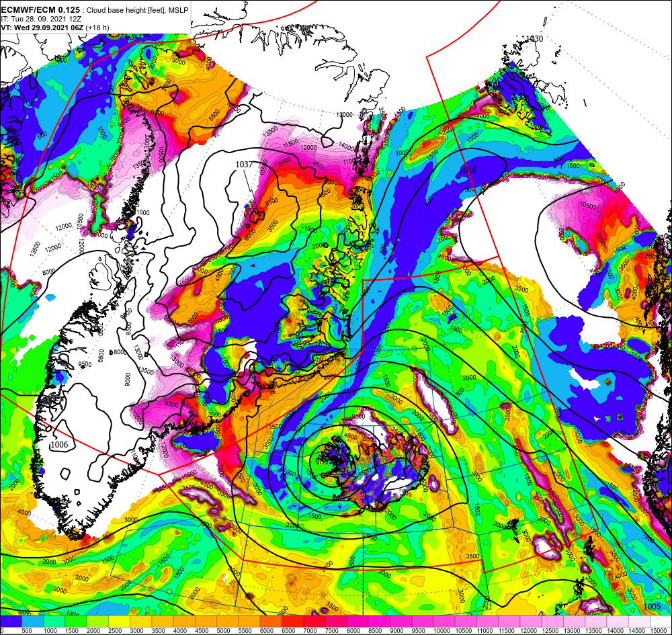Viewport: 672px width, 635px height.
Task: Click the 10000 legend value
Action: tap(442, 631)
